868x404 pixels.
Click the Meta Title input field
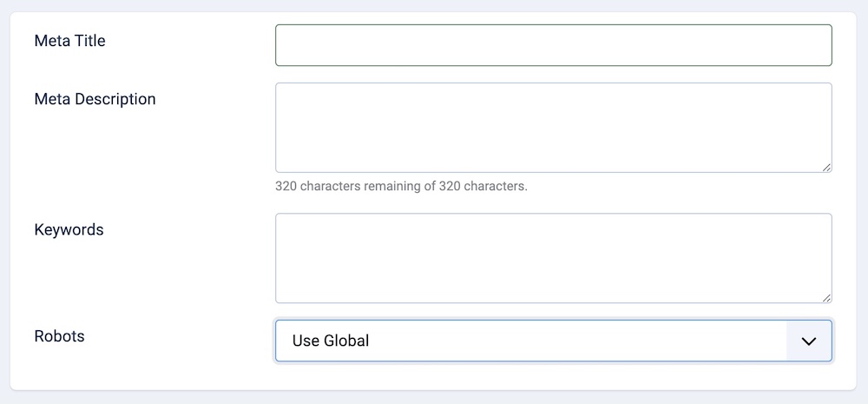(553, 45)
